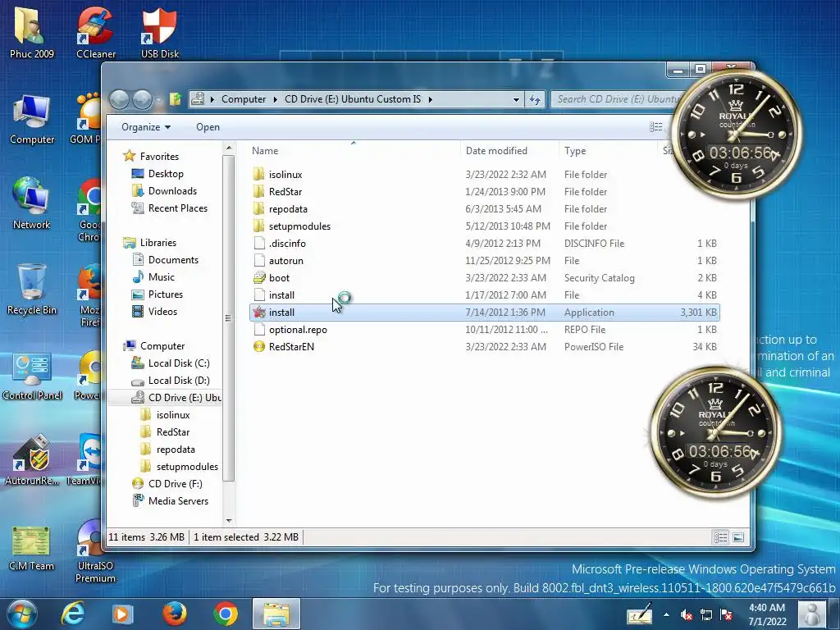Select Local Disk (D:) in navigation pane
The width and height of the screenshot is (840, 630).
coord(178,381)
